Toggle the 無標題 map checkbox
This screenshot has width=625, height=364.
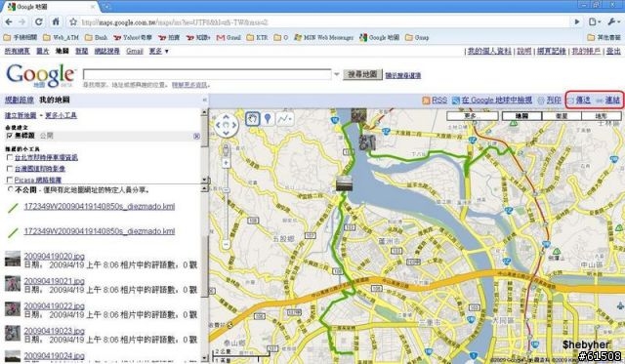coord(10,136)
